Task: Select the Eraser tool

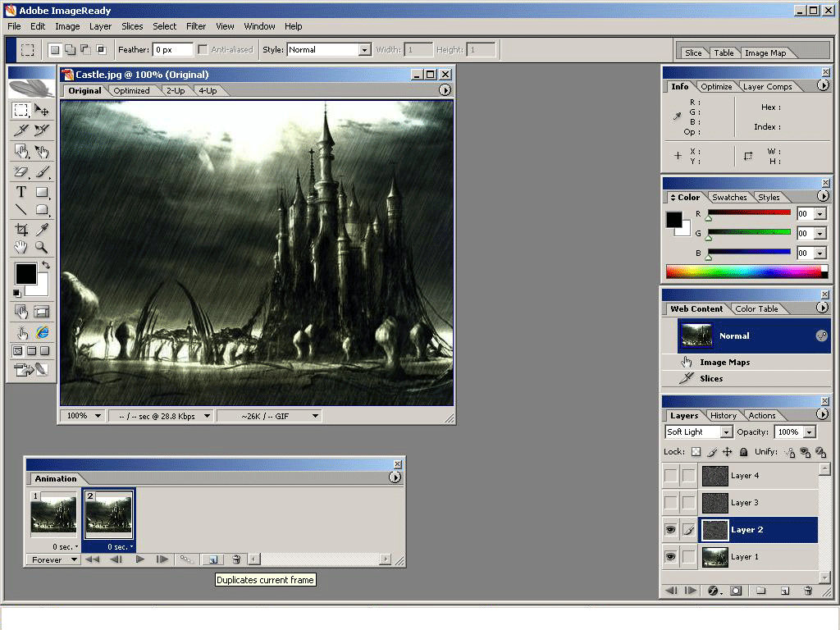Action: coord(21,172)
